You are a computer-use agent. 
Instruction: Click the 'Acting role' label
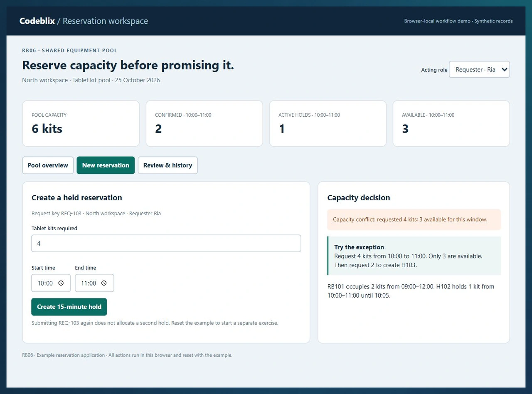point(434,70)
